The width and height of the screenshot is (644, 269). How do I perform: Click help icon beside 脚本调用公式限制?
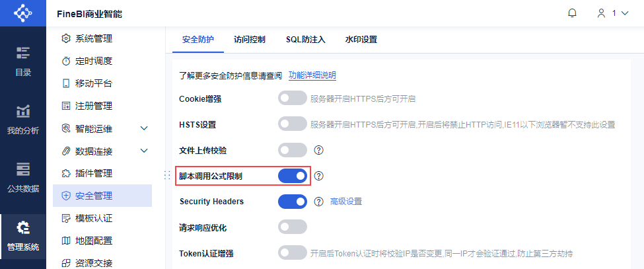click(318, 176)
